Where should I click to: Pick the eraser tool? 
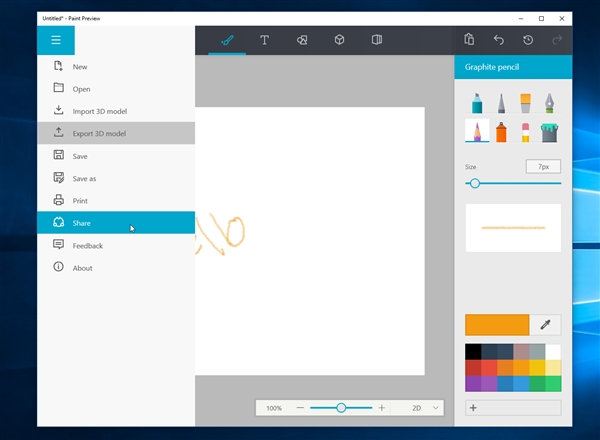coord(523,131)
